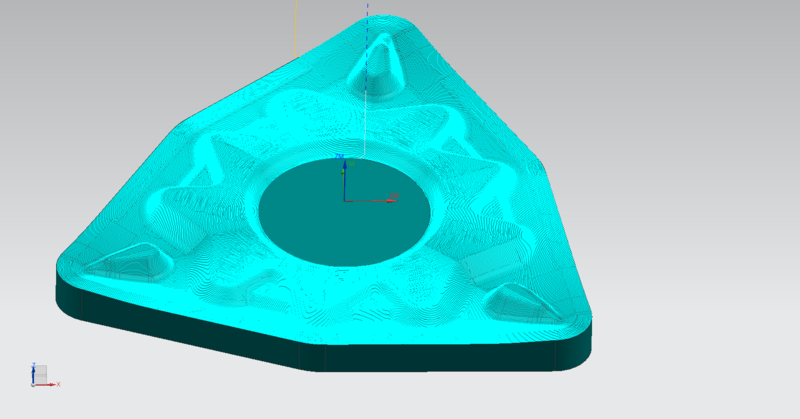Select the raised bump at bottom-left corner
Viewport: 800px width, 419px height.
[x=130, y=262]
